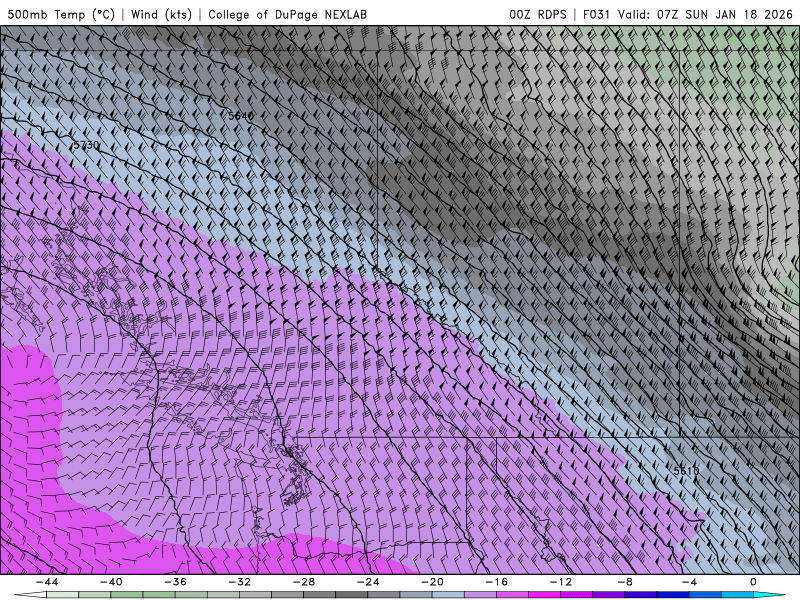The height and width of the screenshot is (600, 800).
Task: Click the -8 colorbar tick label
Action: pos(625,582)
